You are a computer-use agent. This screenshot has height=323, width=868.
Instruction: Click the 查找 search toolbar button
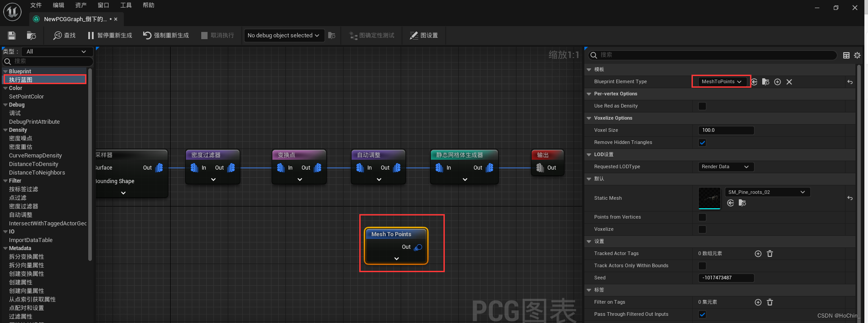[64, 36]
